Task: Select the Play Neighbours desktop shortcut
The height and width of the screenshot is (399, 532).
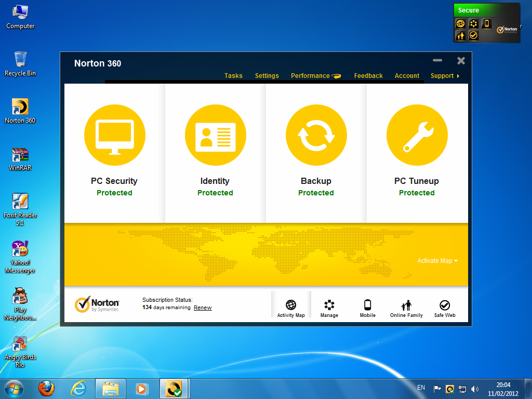Action: coord(20,304)
